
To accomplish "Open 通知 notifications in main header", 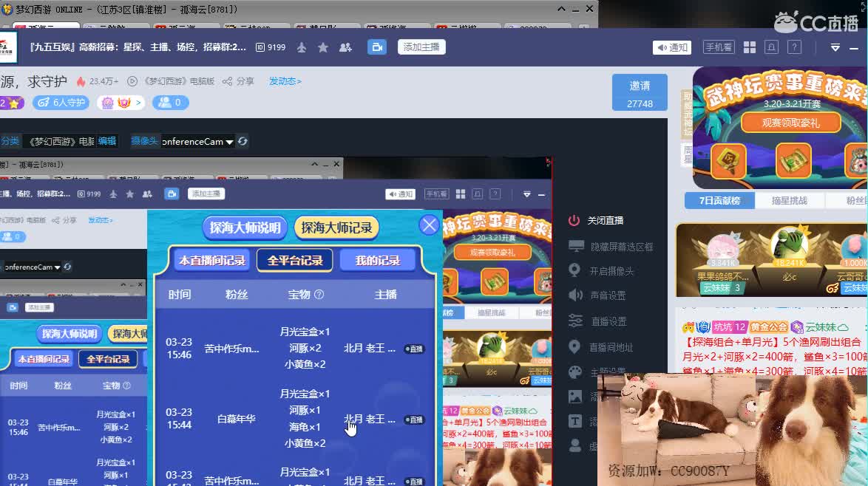I will pos(672,47).
